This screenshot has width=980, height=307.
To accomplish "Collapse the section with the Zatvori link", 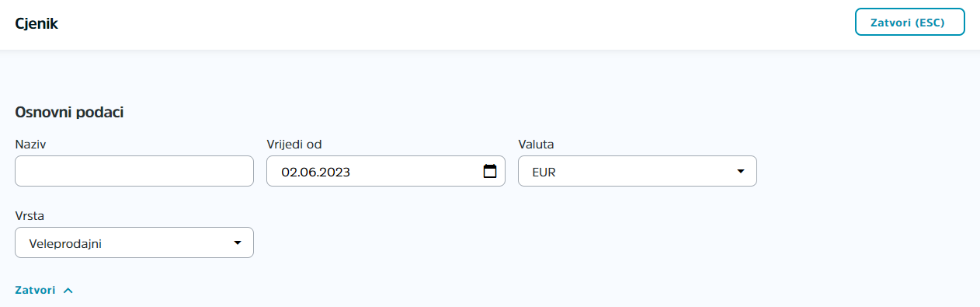I will coord(35,290).
